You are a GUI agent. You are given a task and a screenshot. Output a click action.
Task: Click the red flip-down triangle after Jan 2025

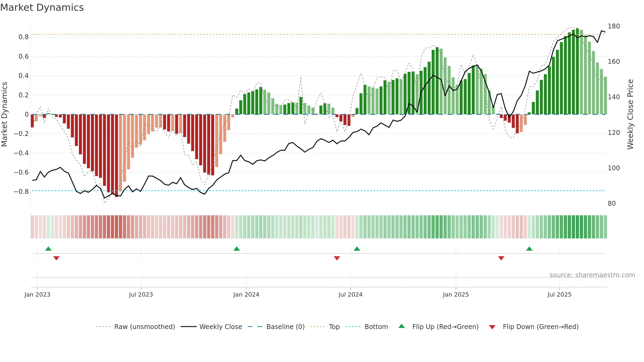[501, 258]
